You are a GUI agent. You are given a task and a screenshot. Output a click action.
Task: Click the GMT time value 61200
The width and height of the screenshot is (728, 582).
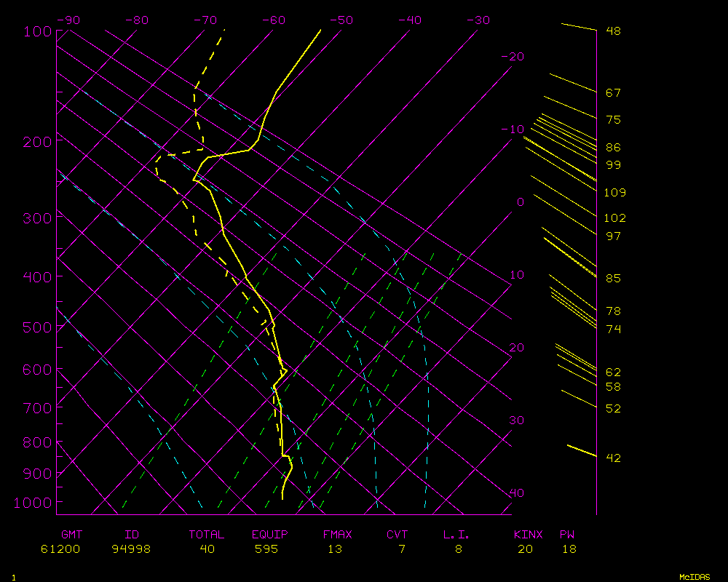61,549
